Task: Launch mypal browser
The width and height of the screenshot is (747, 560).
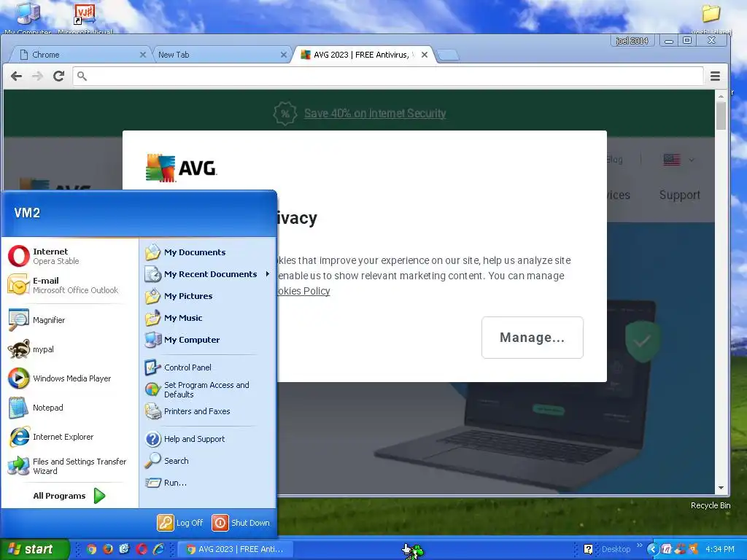Action: tap(69, 349)
